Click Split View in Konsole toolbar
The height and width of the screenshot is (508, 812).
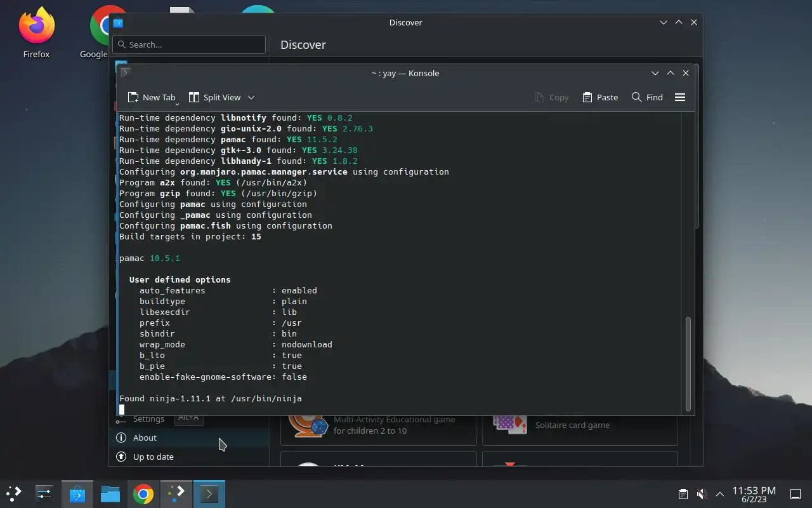(x=214, y=97)
